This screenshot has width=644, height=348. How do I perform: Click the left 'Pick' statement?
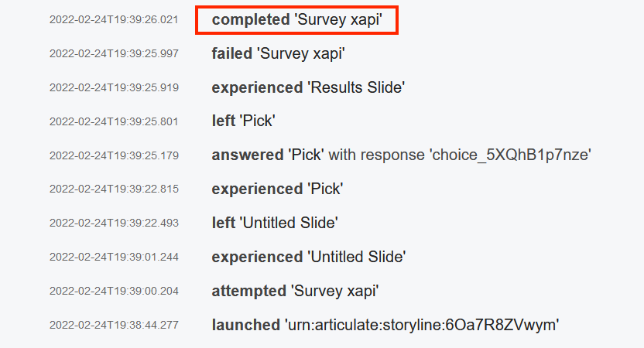[x=244, y=121]
